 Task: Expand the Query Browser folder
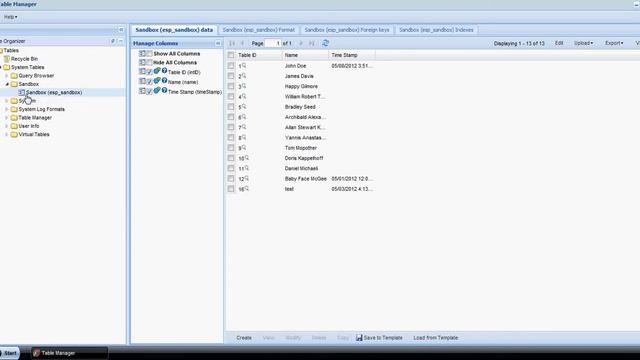[7, 76]
